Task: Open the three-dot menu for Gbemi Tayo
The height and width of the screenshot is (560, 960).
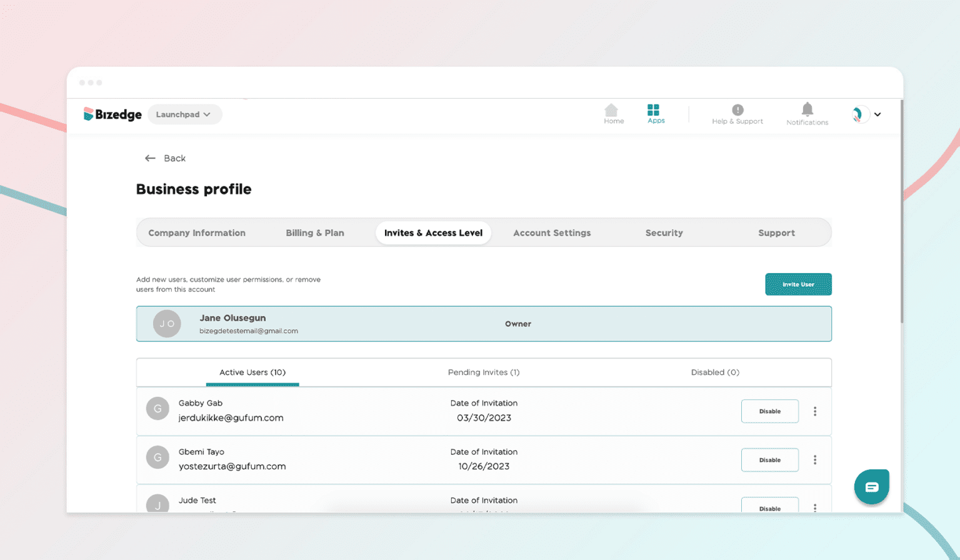Action: point(815,460)
